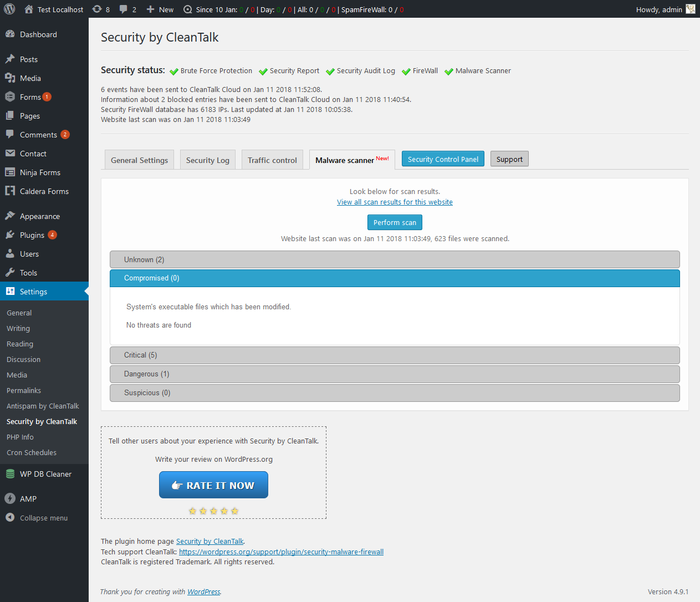The height and width of the screenshot is (602, 700).
Task: Click the Media library icon
Action: (x=10, y=78)
